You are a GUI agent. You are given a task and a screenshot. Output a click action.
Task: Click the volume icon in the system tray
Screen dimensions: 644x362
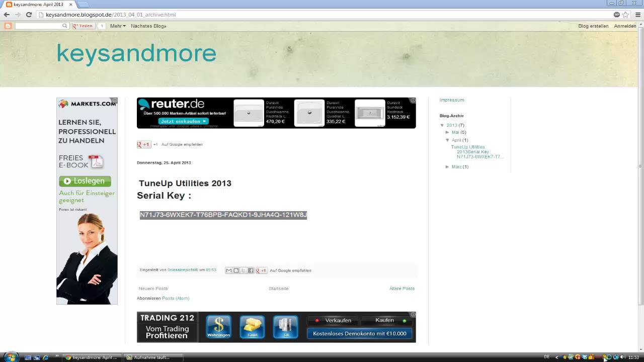(623, 357)
